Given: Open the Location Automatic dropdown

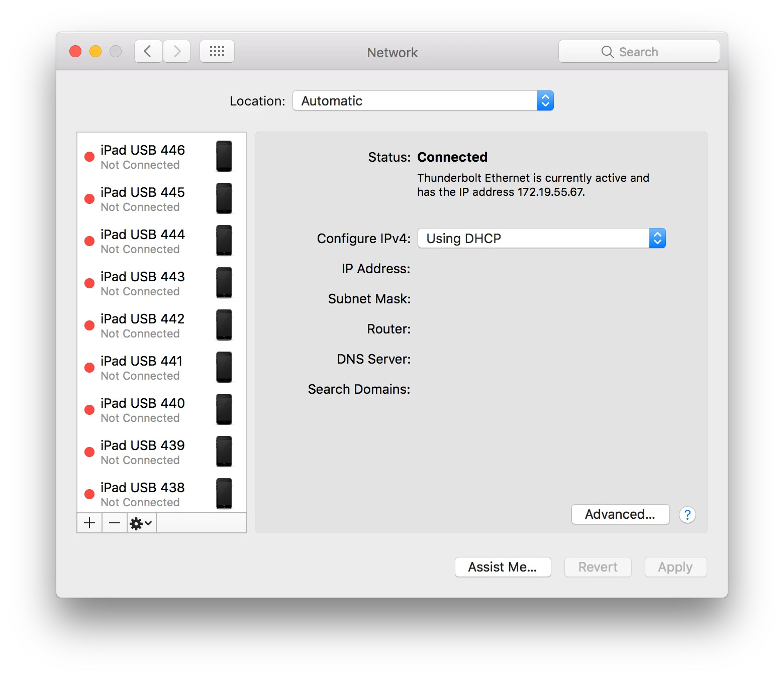Looking at the screenshot, I should [423, 100].
